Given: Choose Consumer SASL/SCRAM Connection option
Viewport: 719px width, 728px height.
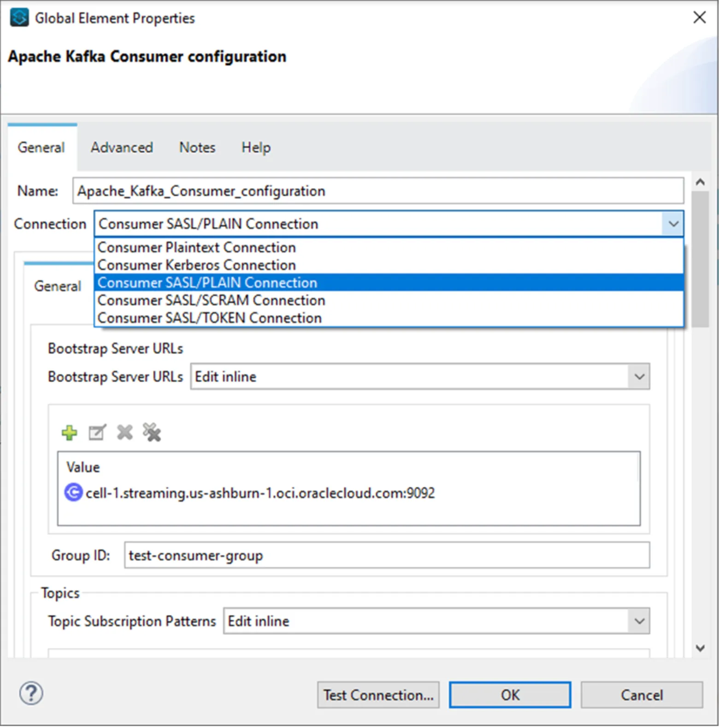Looking at the screenshot, I should 389,300.
